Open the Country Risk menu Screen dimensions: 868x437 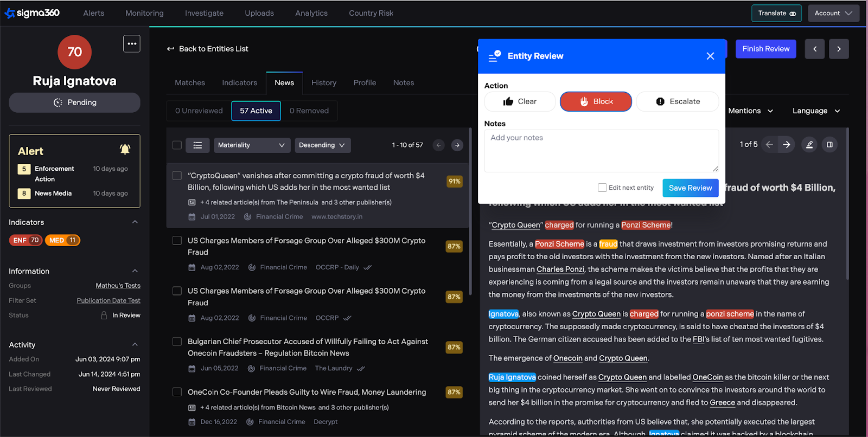(371, 13)
